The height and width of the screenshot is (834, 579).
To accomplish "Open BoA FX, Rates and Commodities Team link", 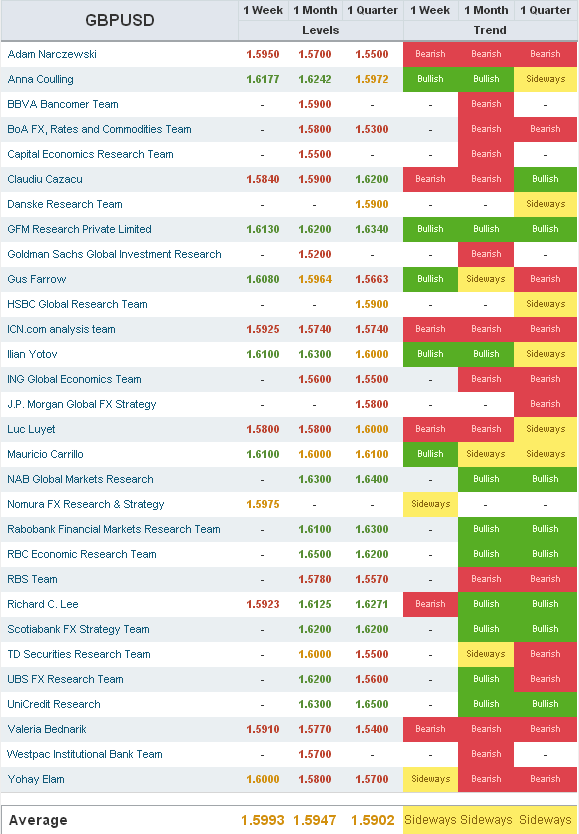I will click(99, 129).
